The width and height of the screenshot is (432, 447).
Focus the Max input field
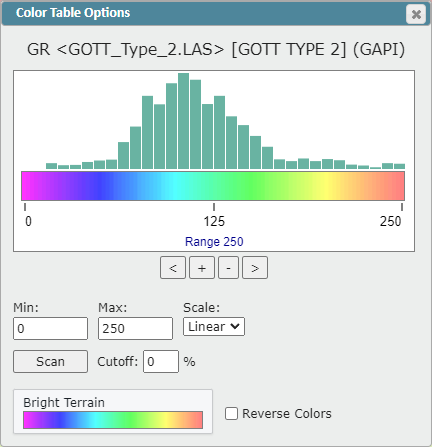(135, 329)
